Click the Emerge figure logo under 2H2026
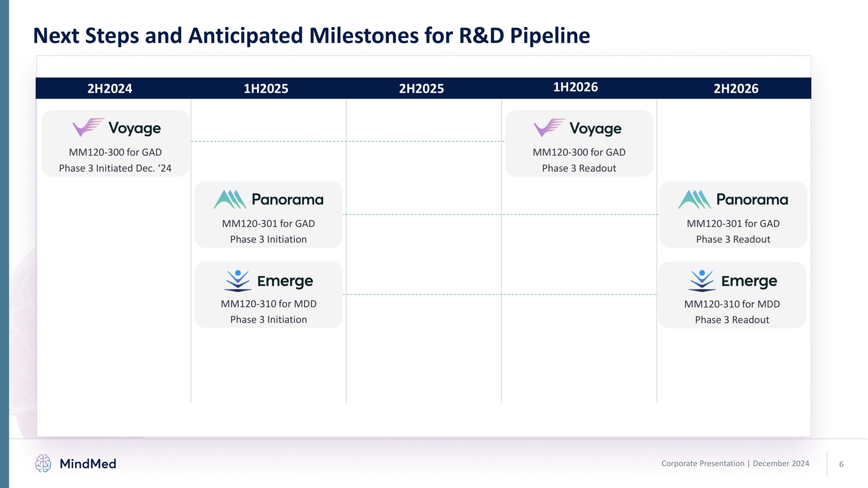Screen dimensions: 868x488 (x=702, y=281)
